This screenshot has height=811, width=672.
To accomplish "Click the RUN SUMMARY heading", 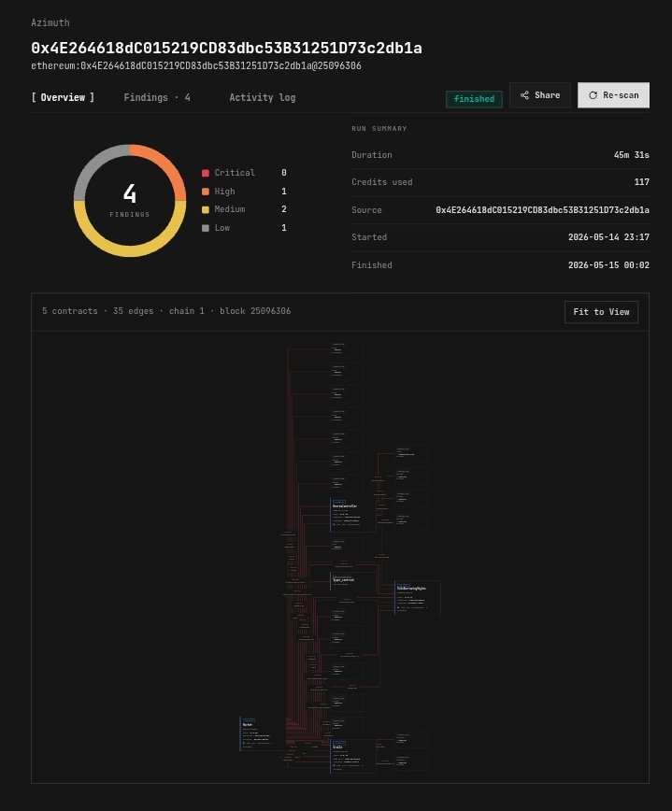I will 379,129.
